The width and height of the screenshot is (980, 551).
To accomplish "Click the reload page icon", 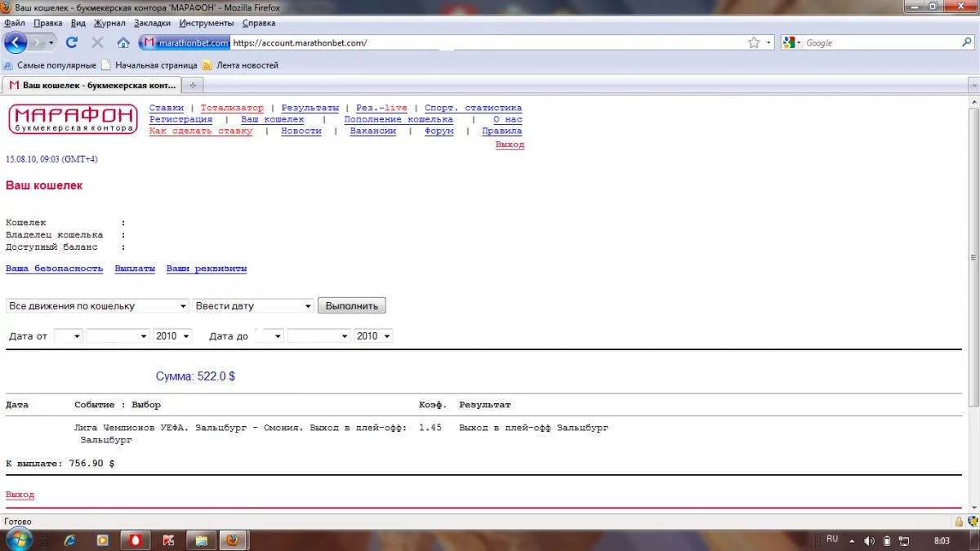I will tap(72, 42).
